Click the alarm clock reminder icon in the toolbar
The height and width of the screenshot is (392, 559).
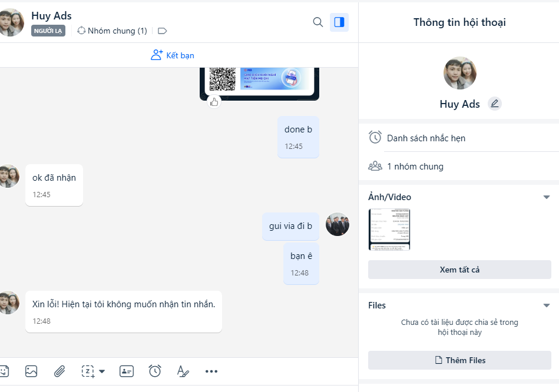pyautogui.click(x=155, y=371)
